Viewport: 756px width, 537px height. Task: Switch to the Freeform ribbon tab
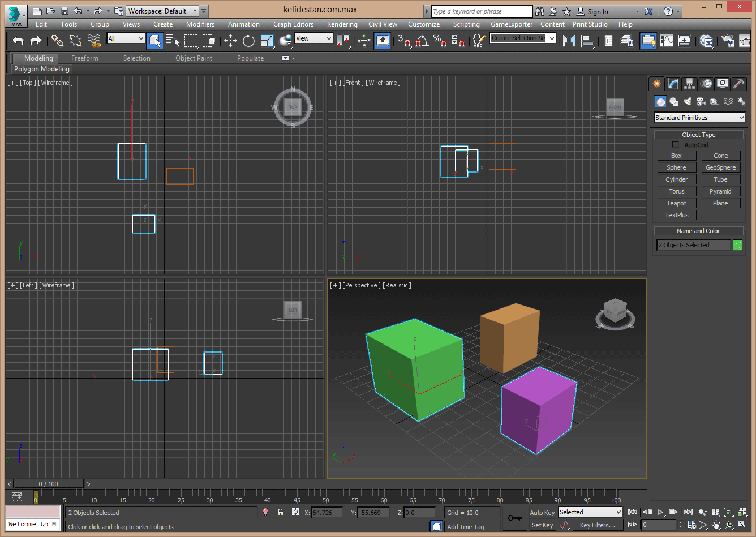tap(85, 58)
